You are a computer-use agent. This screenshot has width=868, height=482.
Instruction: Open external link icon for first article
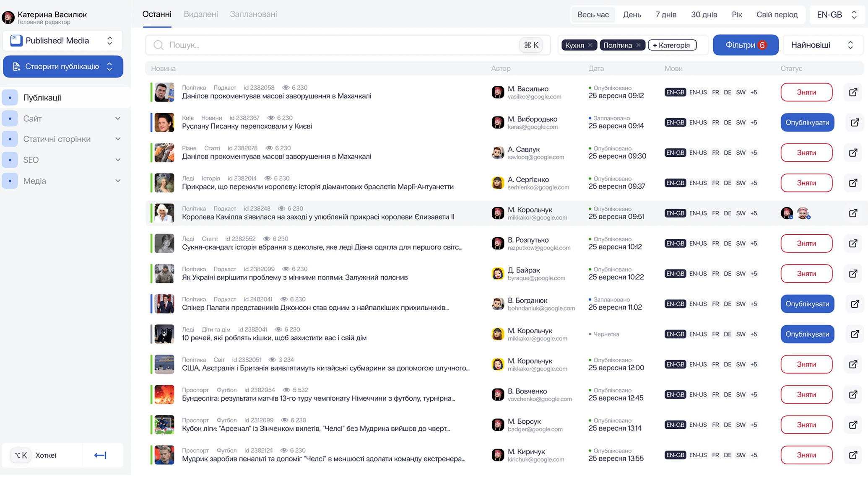pyautogui.click(x=853, y=92)
